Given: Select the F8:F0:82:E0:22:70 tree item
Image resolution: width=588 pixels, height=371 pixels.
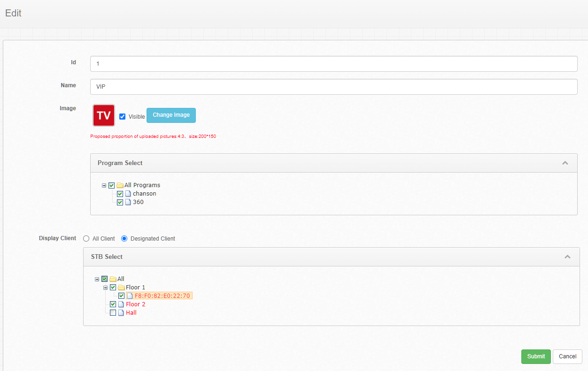Looking at the screenshot, I should pos(162,296).
